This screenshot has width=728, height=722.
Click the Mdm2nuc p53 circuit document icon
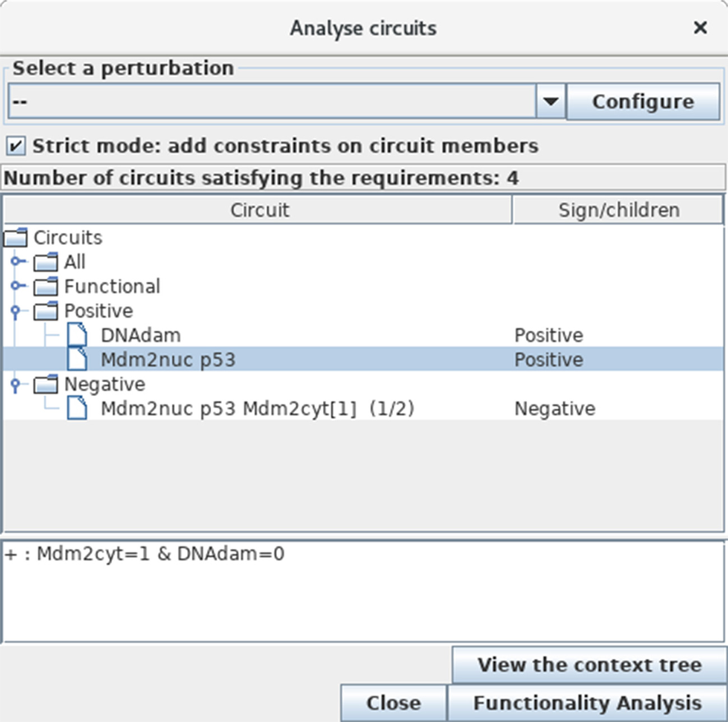point(77,359)
